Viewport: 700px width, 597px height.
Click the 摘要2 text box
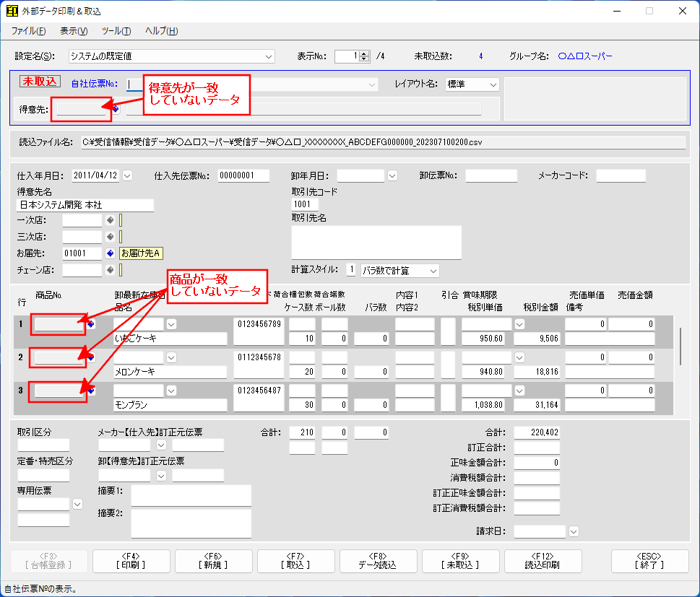(191, 523)
